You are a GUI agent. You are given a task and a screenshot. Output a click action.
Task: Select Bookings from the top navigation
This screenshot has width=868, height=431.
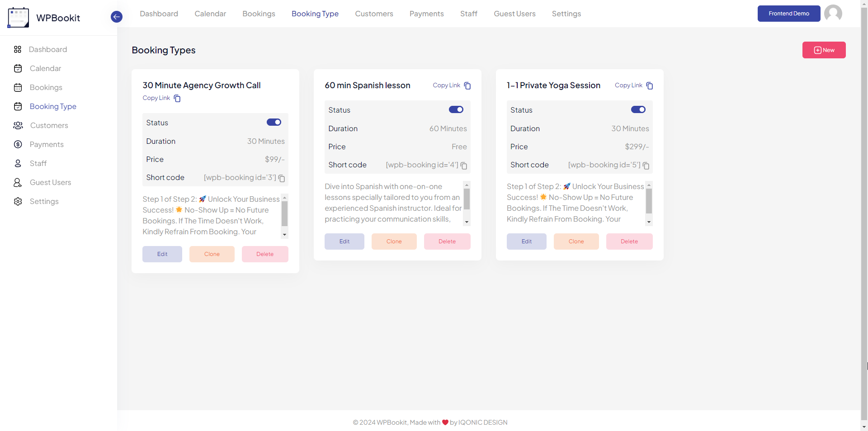click(259, 14)
